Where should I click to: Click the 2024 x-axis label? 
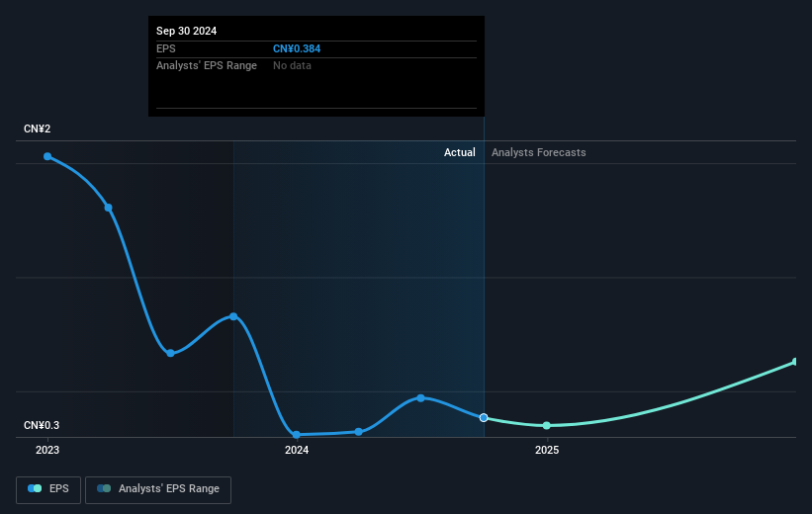[297, 451]
